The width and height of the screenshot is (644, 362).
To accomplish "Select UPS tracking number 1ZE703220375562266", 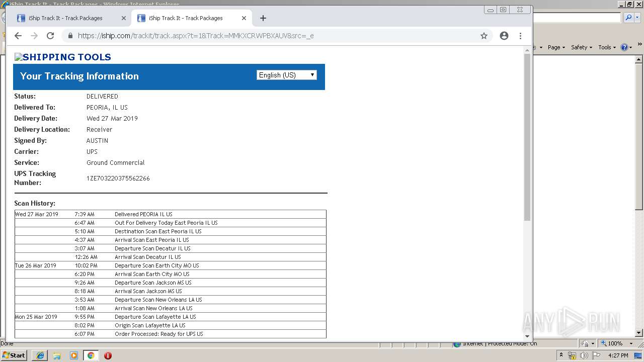I will 118,178.
